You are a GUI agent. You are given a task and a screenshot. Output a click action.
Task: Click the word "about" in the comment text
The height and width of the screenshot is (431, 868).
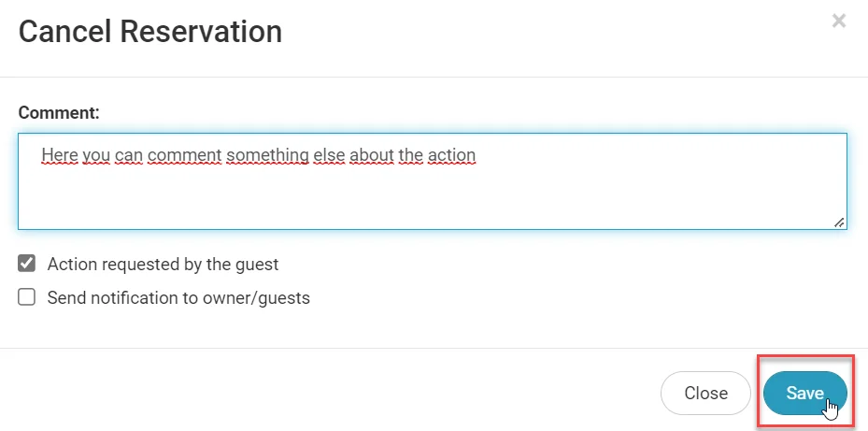[372, 154]
